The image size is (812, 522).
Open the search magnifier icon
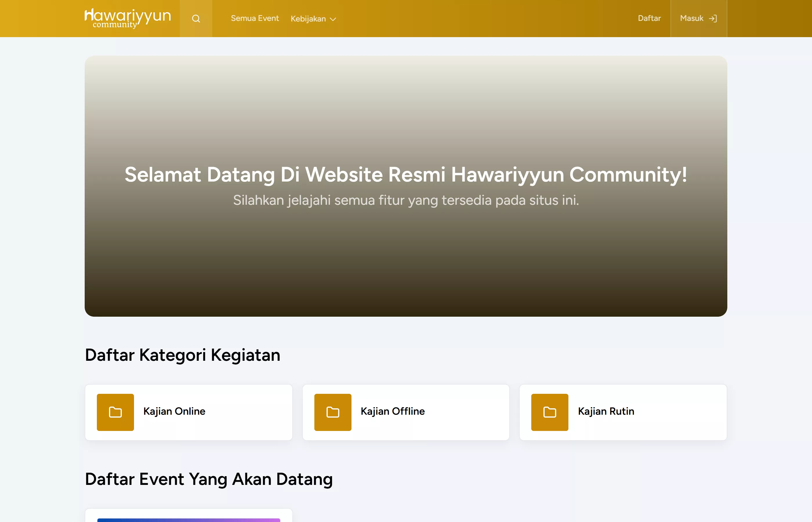pyautogui.click(x=196, y=19)
